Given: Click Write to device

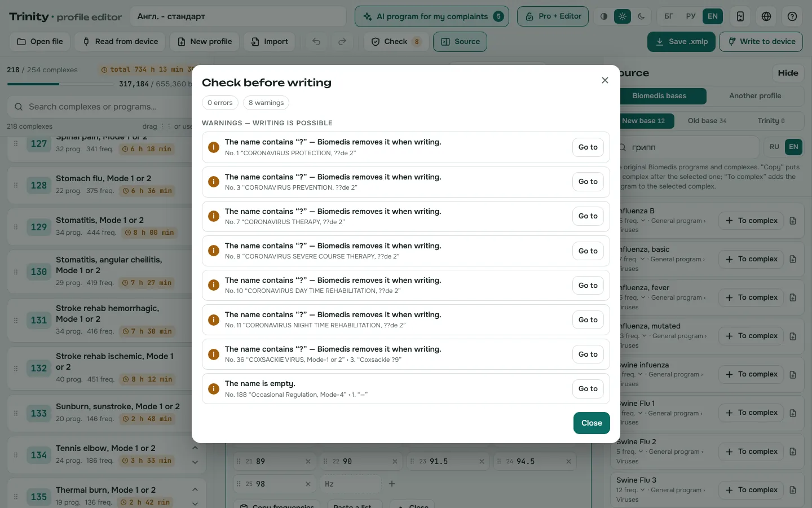Looking at the screenshot, I should [x=761, y=42].
